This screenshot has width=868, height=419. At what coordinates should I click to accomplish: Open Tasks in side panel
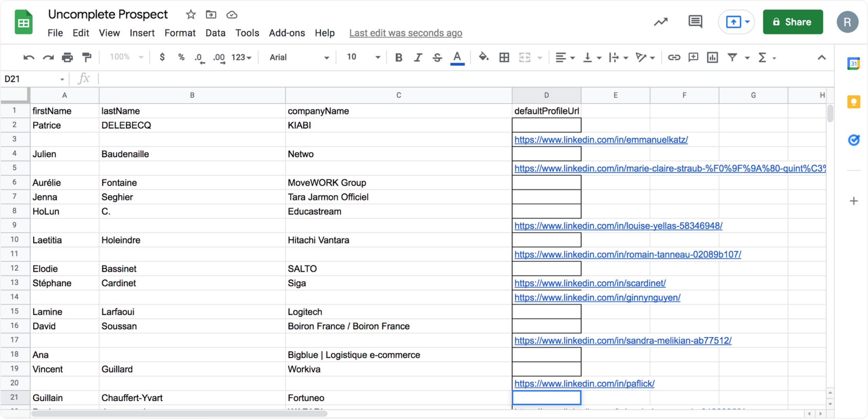(x=853, y=140)
